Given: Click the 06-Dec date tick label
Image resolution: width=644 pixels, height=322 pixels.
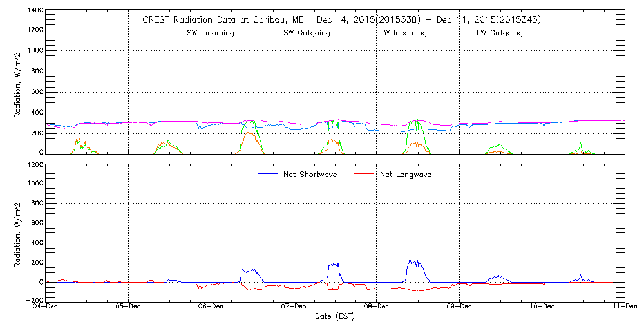Looking at the screenshot, I should click(x=211, y=307).
